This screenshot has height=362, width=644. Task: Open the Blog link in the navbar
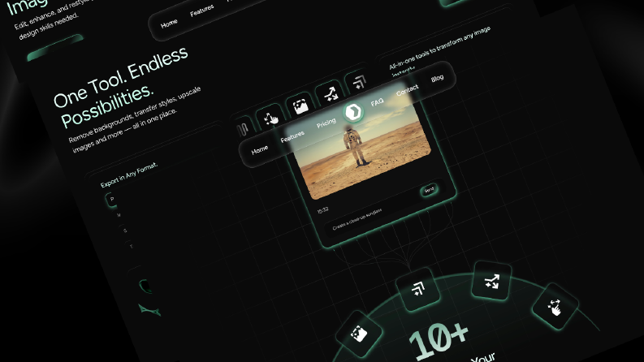click(x=437, y=78)
